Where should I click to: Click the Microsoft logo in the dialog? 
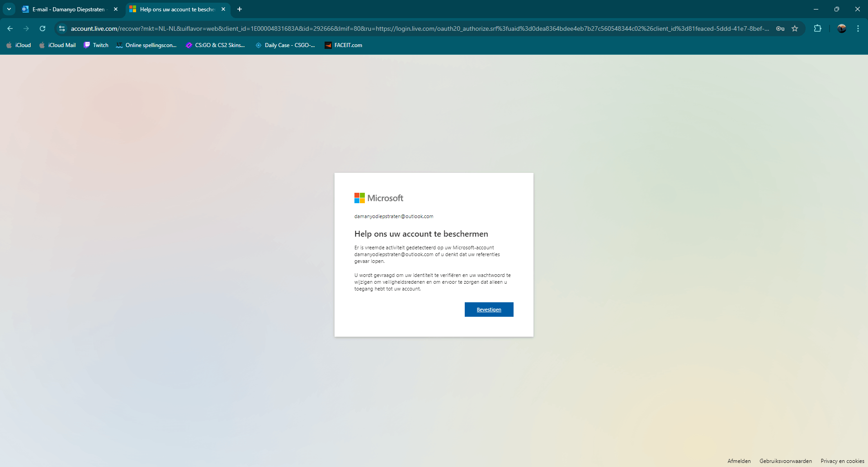(379, 198)
